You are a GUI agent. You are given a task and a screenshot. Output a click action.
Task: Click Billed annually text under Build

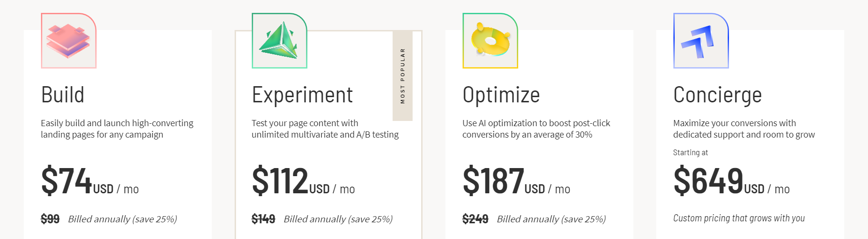(122, 219)
